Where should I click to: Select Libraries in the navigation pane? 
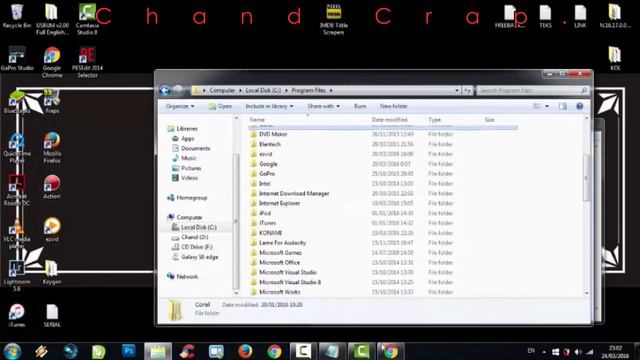click(187, 129)
